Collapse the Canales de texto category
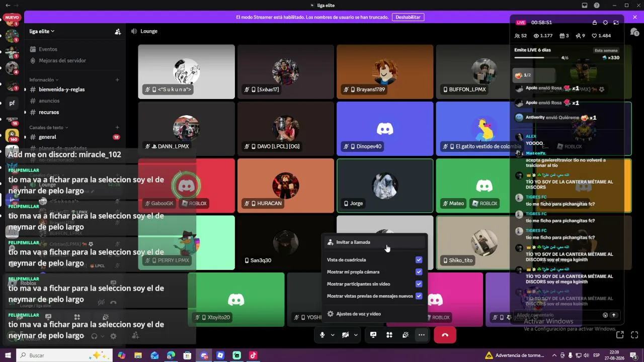This screenshot has width=644, height=362. pos(49,128)
